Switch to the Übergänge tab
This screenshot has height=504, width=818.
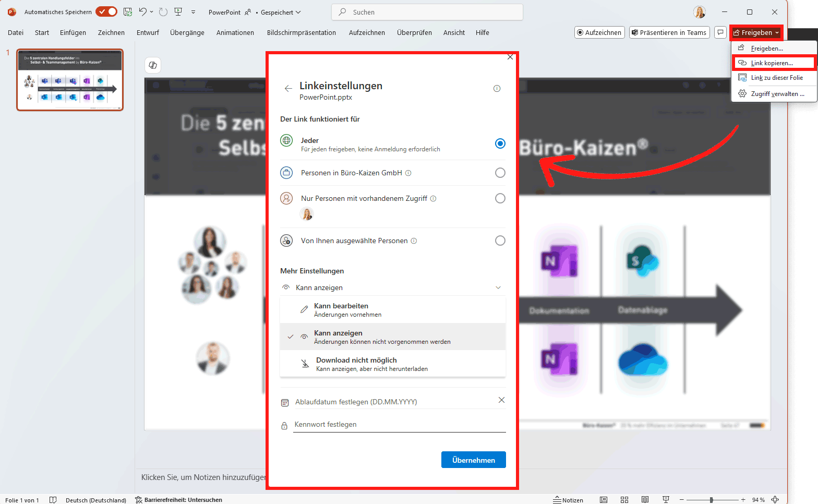point(187,32)
